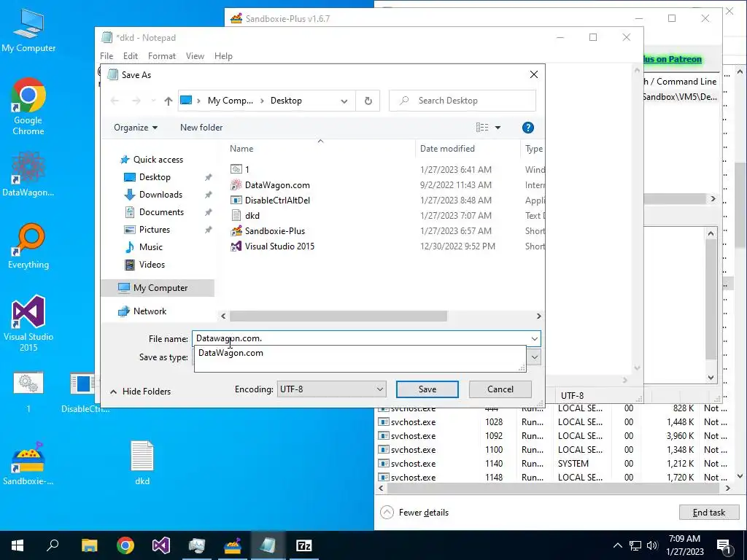Open recent locations dropdown arrow

153,101
